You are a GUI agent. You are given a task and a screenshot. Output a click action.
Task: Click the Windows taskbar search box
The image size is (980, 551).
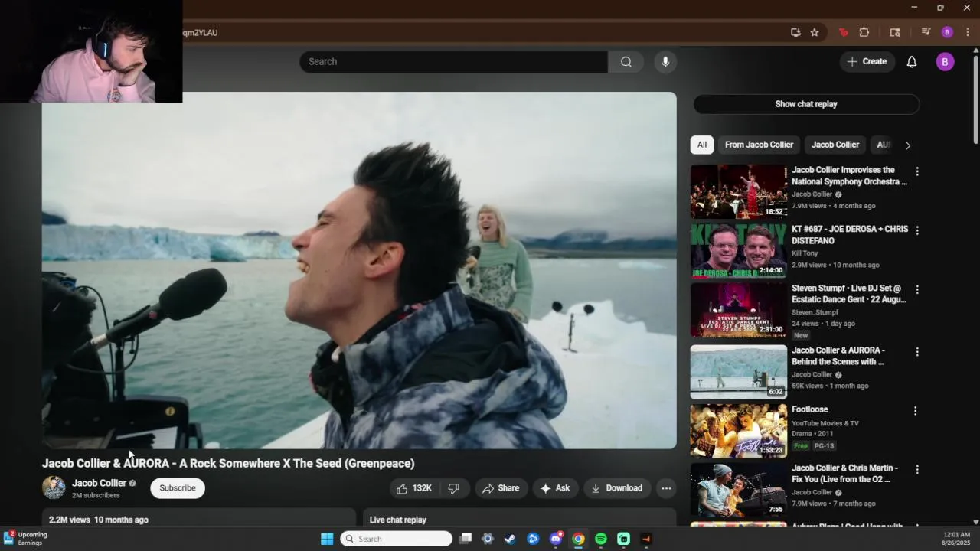(x=397, y=539)
